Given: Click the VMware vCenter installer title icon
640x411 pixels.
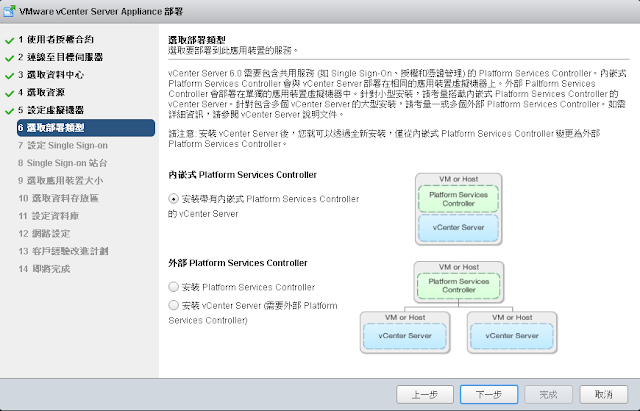Looking at the screenshot, I should point(9,11).
